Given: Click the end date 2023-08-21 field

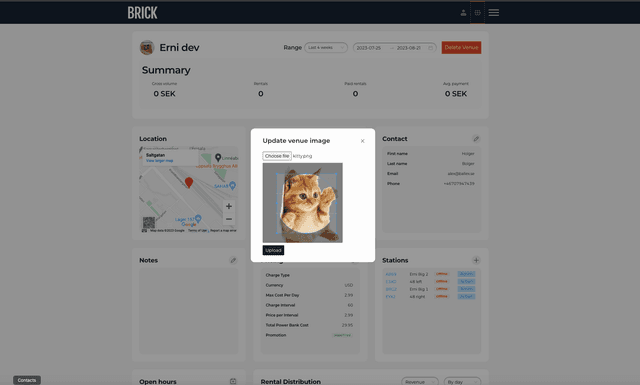Looking at the screenshot, I should [409, 48].
